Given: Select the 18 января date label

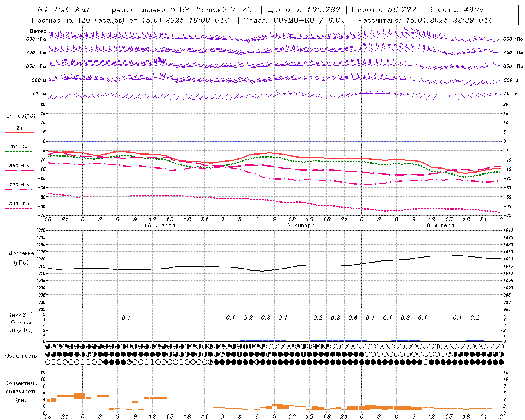Looking at the screenshot, I should click(438, 226).
